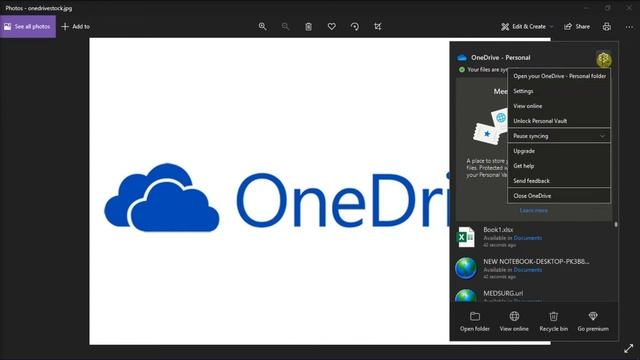The height and width of the screenshot is (360, 640).
Task: Click MEDSURG.url file name
Action: pyautogui.click(x=503, y=293)
